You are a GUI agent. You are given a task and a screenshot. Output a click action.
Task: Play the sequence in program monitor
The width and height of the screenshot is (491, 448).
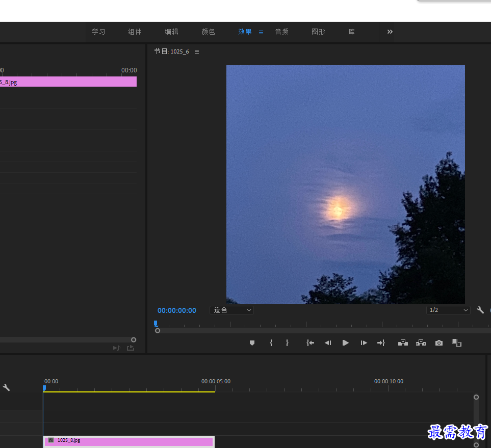345,343
